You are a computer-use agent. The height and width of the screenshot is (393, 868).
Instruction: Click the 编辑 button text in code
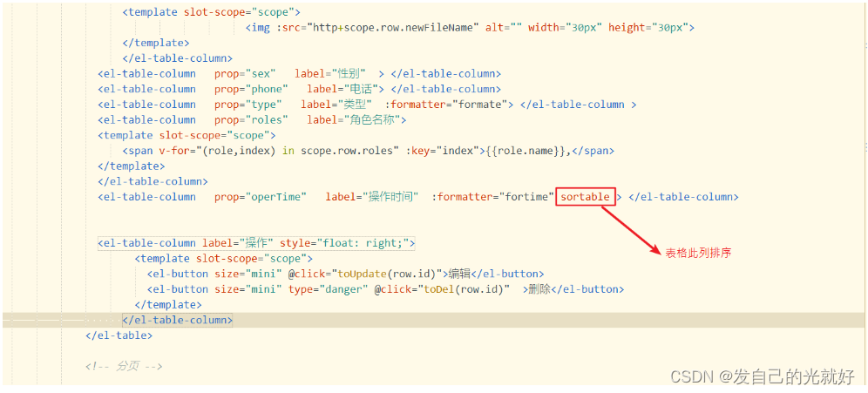pyautogui.click(x=459, y=274)
